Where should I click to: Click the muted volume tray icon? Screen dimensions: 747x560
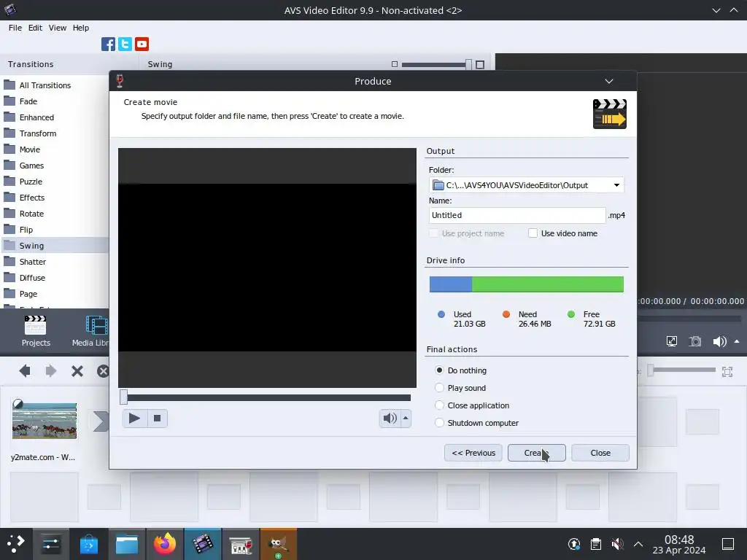617,544
